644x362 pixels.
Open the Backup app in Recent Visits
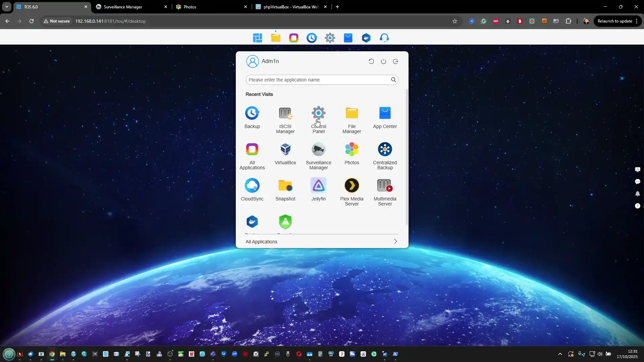pyautogui.click(x=252, y=113)
